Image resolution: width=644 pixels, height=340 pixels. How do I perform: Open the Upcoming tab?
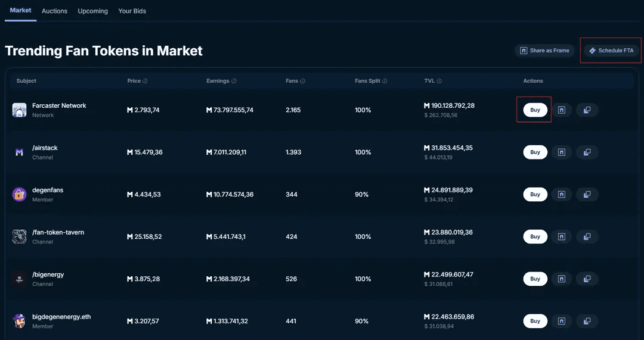pos(93,11)
